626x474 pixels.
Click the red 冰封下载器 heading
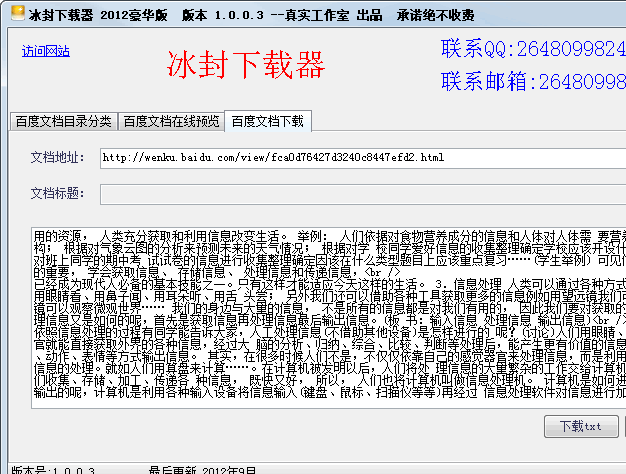246,65
